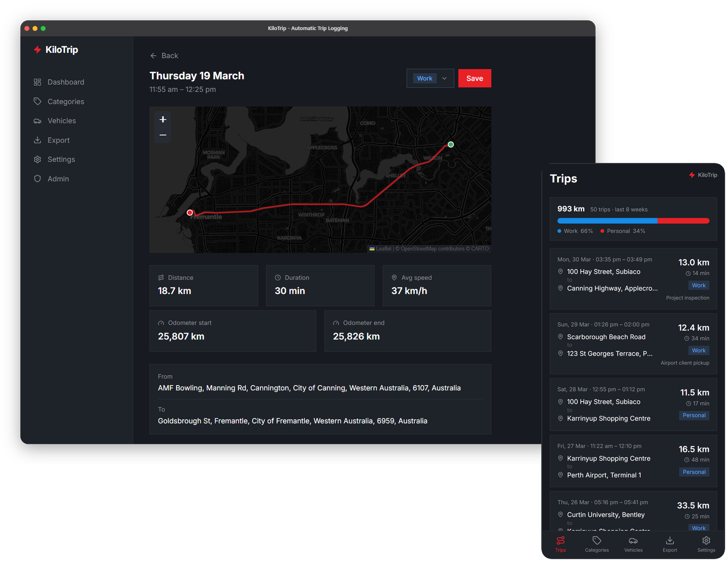Expand the trip details for Friday 27 March
This screenshot has height=562, width=728.
tap(633, 461)
